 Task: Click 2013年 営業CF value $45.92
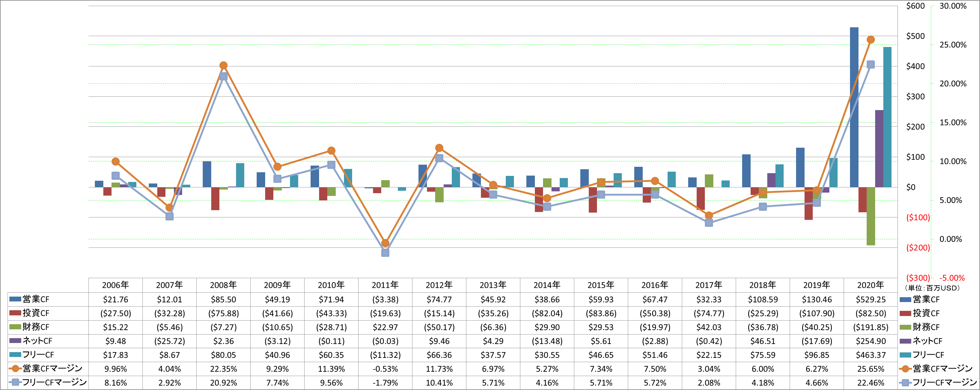pos(493,299)
